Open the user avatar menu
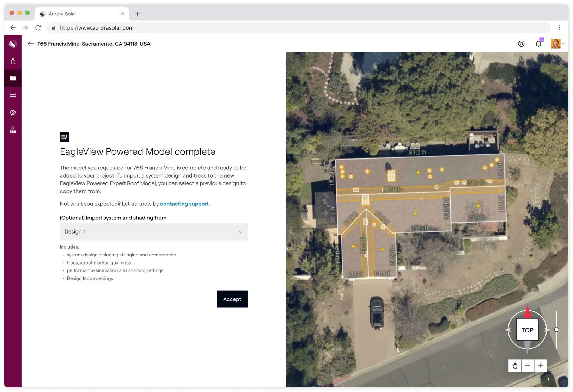 pyautogui.click(x=557, y=44)
